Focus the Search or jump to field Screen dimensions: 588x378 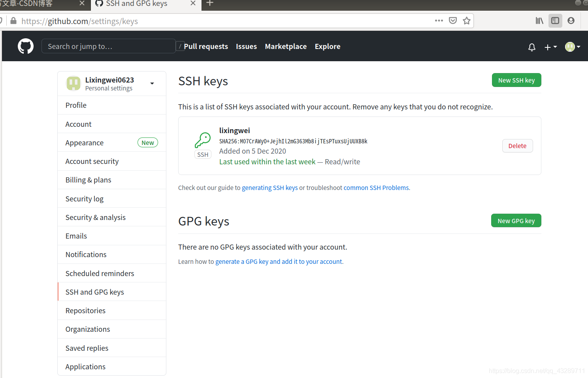point(109,46)
